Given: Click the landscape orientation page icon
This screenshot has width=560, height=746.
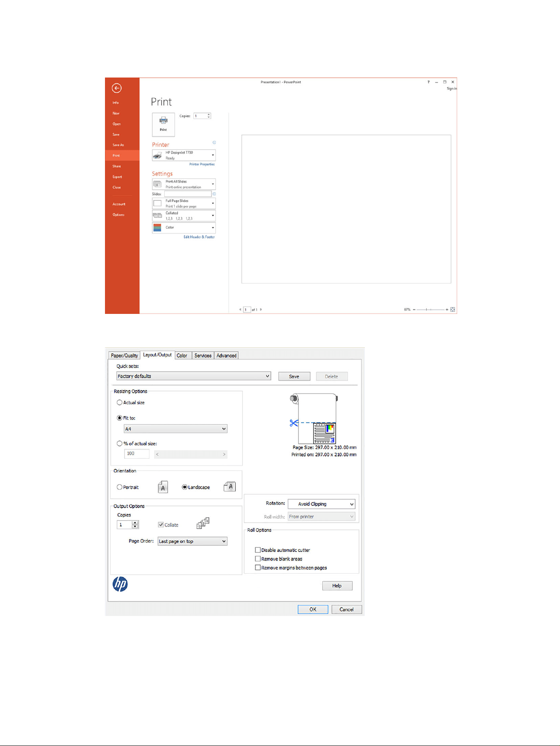Looking at the screenshot, I should pos(230,487).
